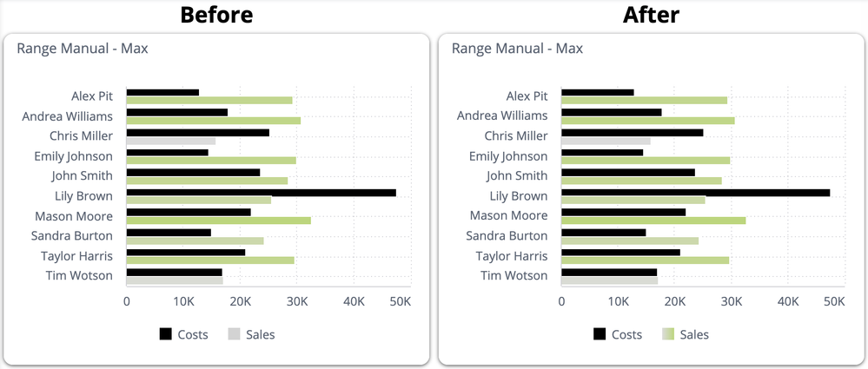
Task: Click the 50K axis tick in After chart
Action: coord(834,301)
